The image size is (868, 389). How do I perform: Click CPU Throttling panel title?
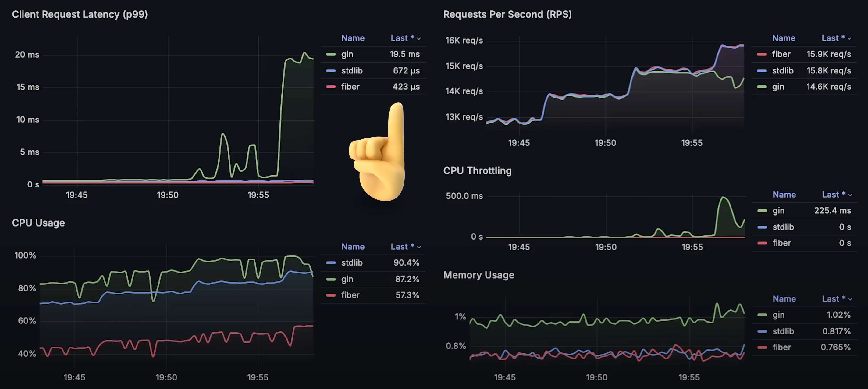pos(477,171)
